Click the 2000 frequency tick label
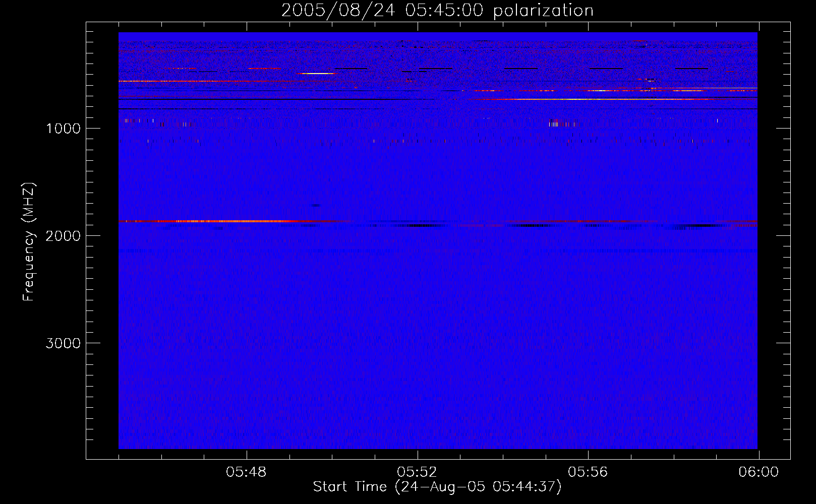The width and height of the screenshot is (816, 504). [x=63, y=236]
